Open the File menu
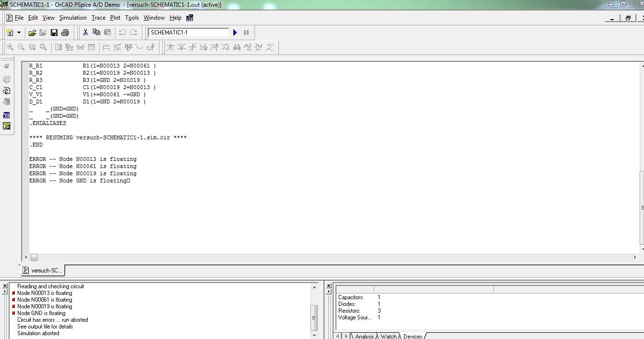 coord(19,18)
